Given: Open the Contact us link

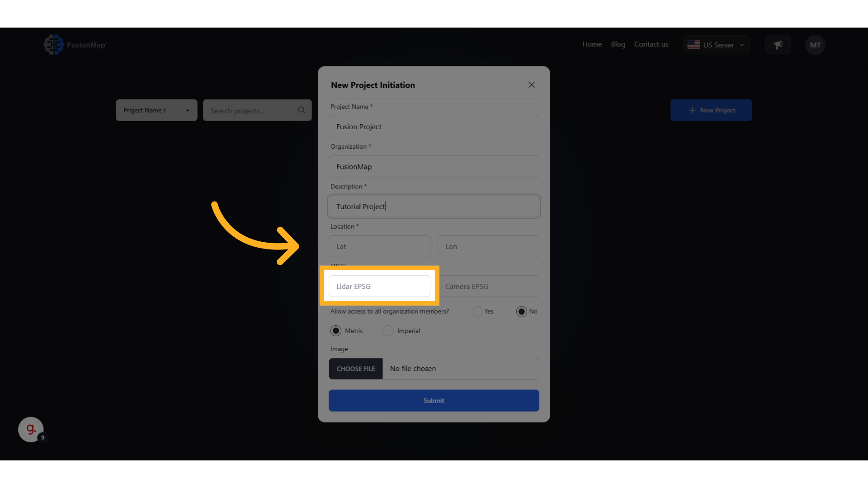Looking at the screenshot, I should 651,44.
